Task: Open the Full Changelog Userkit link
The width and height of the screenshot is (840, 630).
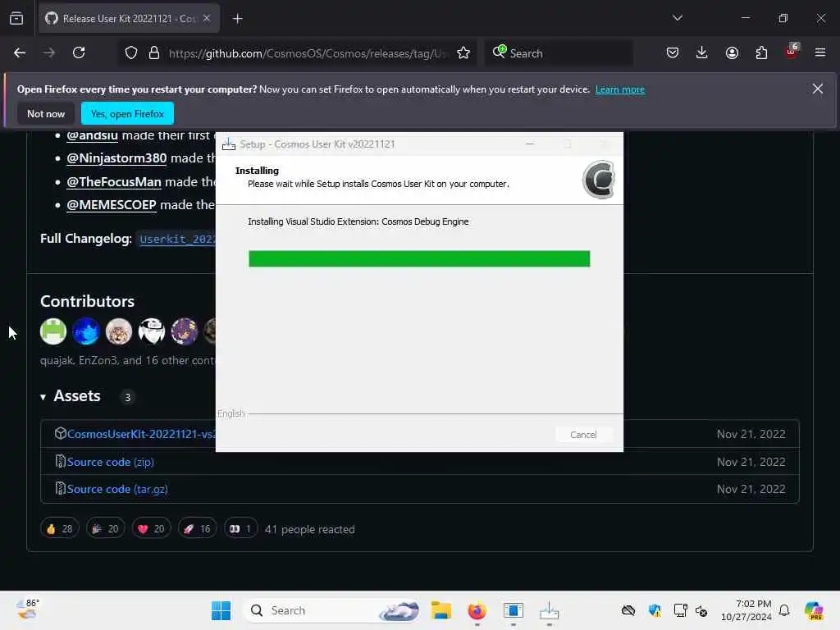Action: click(177, 239)
